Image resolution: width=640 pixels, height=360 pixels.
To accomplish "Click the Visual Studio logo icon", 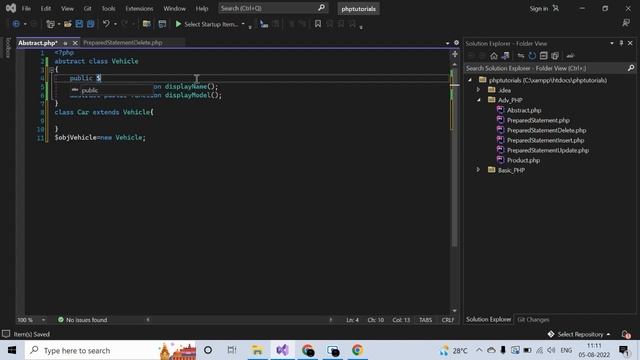I will [11, 8].
